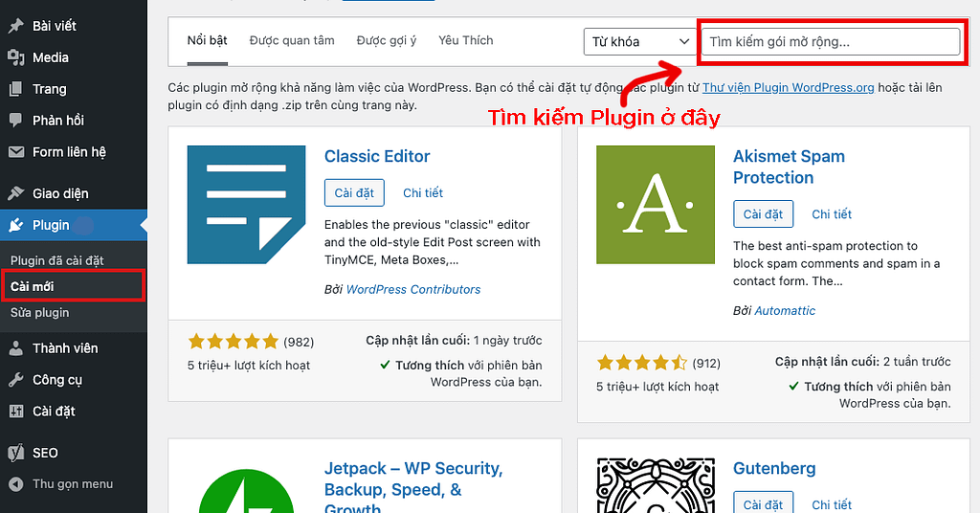Screen dimensions: 980x513
Task: Click the Jetpack plugin title link
Action: (413, 489)
